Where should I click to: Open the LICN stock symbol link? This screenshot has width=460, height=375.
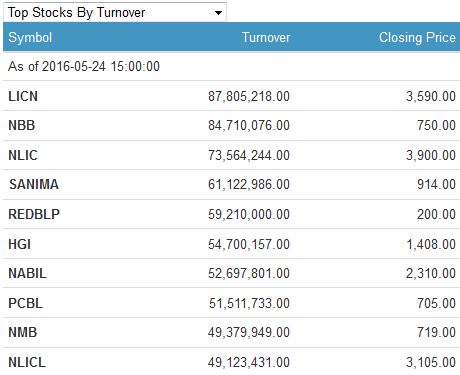(23, 96)
